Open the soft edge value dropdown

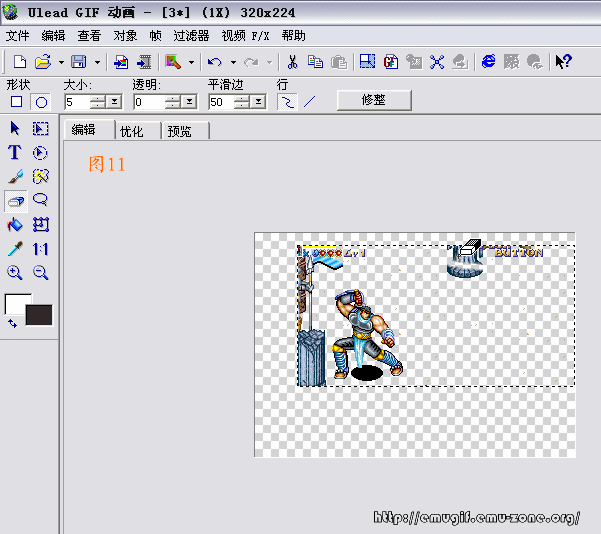coord(259,102)
